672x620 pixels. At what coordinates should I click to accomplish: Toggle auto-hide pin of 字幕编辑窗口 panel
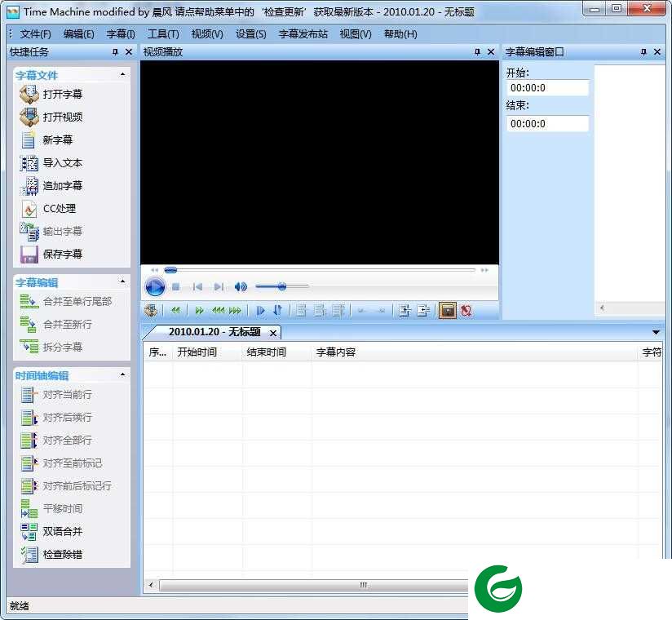click(x=643, y=52)
